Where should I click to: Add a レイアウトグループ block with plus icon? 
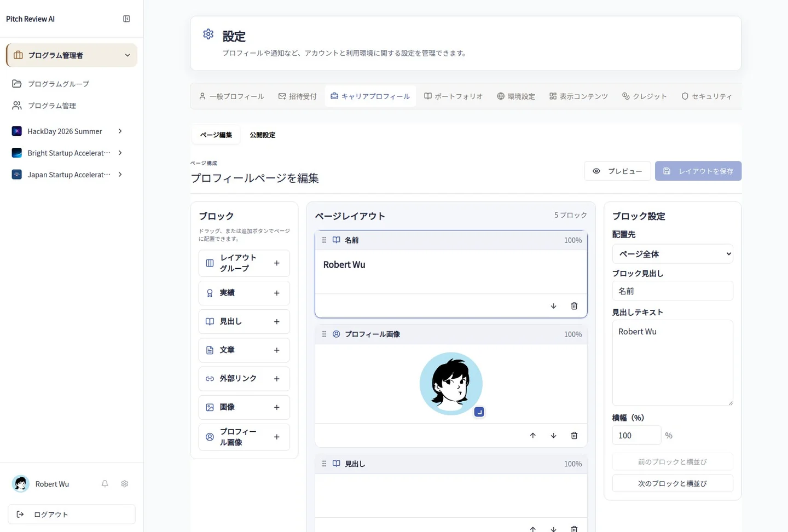[276, 263]
